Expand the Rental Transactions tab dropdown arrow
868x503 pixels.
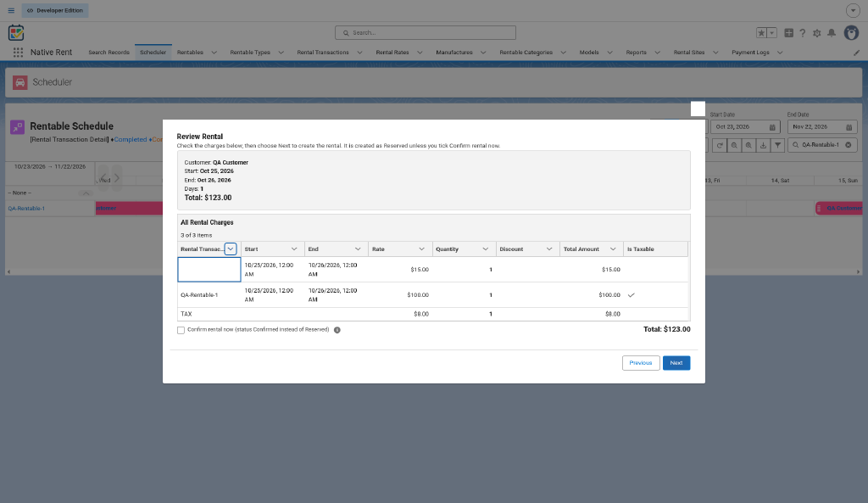coord(359,53)
